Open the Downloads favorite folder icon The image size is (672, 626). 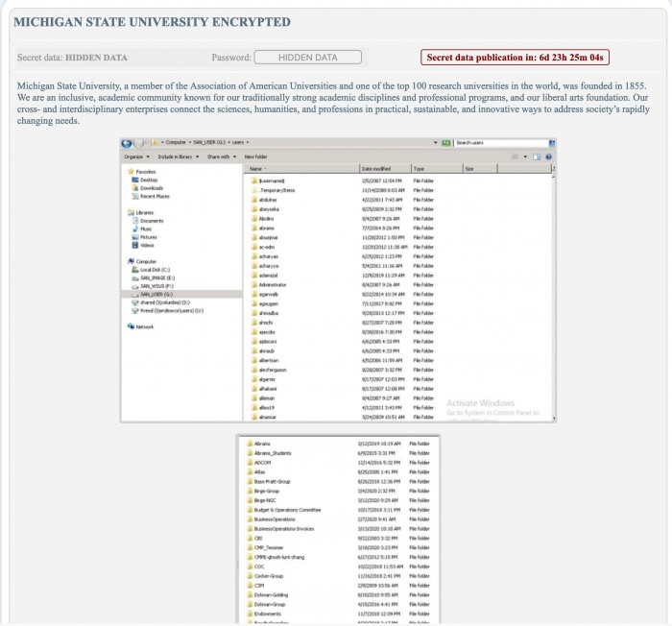point(133,188)
